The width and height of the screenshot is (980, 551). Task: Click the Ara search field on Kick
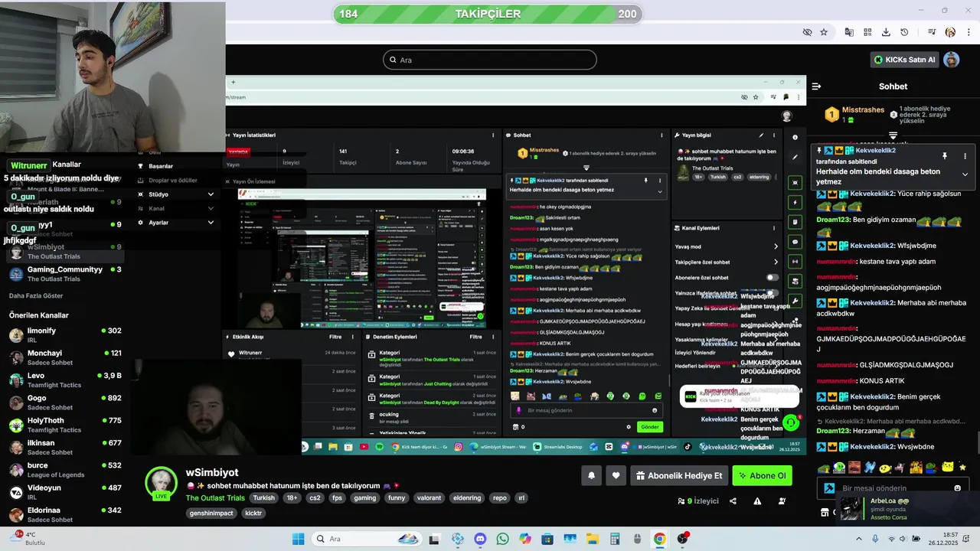pos(490,60)
